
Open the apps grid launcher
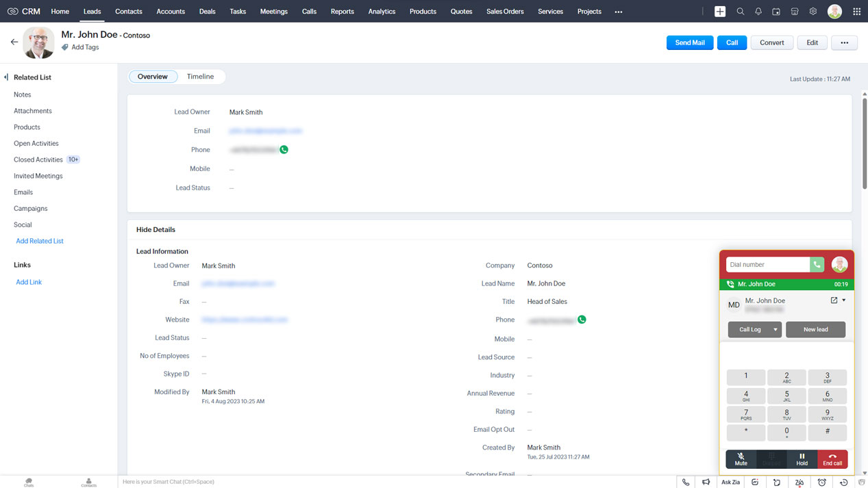tap(856, 12)
